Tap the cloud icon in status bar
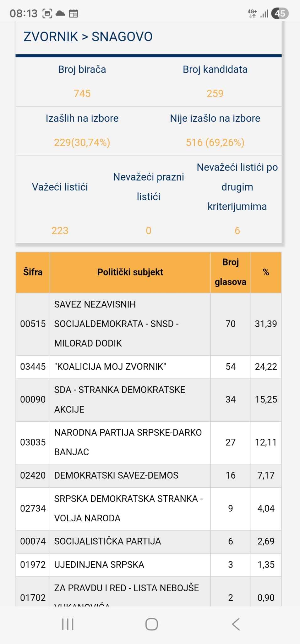 coord(60,14)
